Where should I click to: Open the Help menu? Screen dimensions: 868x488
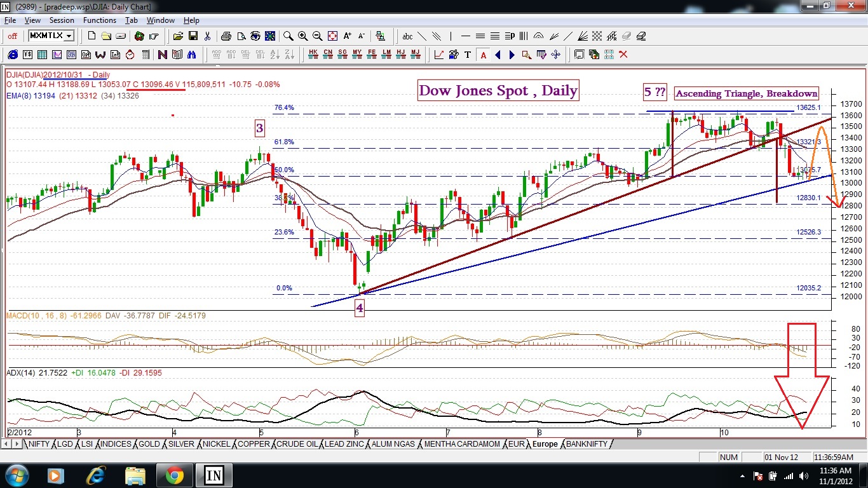pyautogui.click(x=191, y=20)
